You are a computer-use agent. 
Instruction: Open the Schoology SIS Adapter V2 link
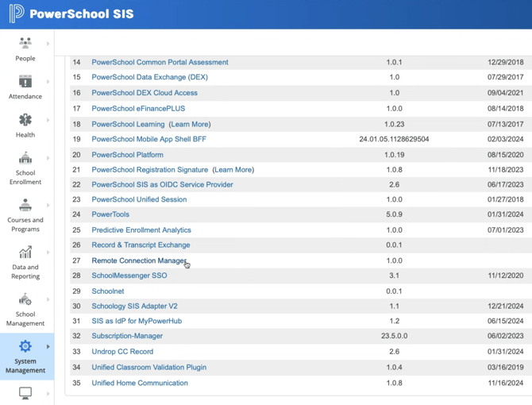point(134,307)
